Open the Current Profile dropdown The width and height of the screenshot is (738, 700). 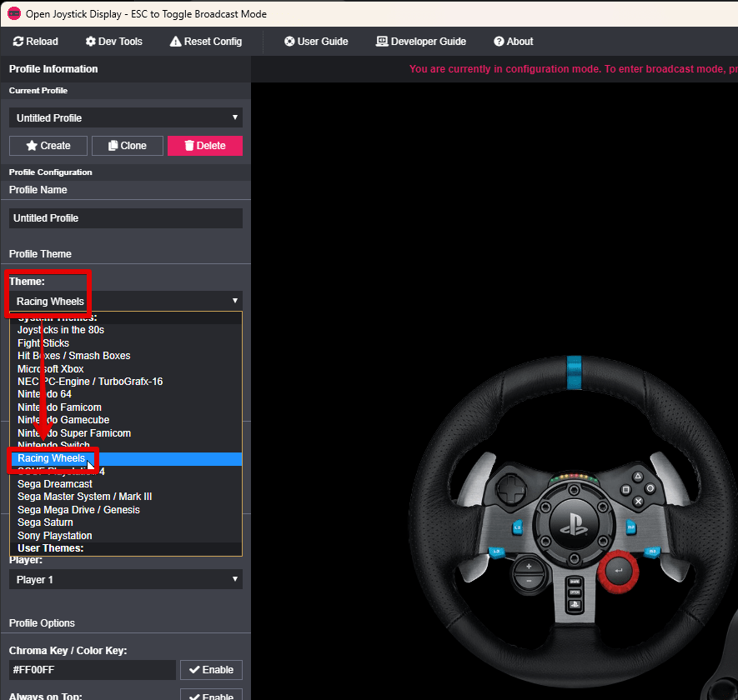126,117
